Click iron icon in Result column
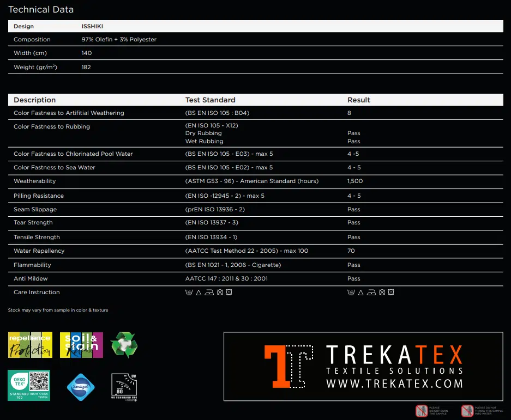511x420 pixels. tap(371, 293)
